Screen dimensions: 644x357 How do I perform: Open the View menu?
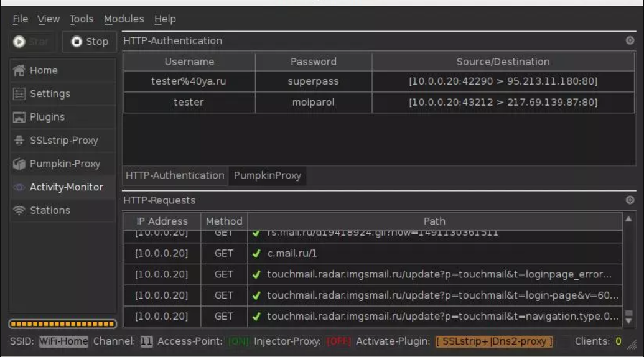click(x=49, y=19)
